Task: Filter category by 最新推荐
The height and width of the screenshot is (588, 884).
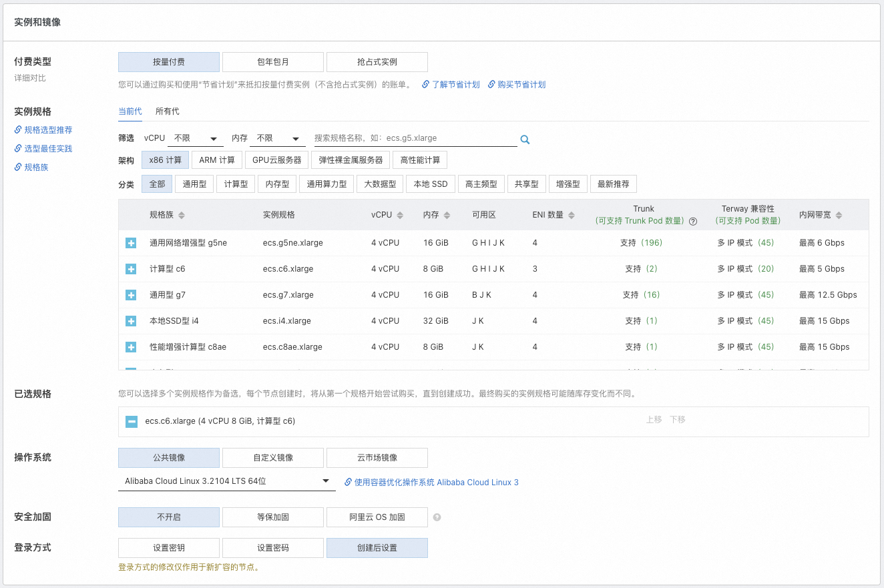Action: [614, 184]
